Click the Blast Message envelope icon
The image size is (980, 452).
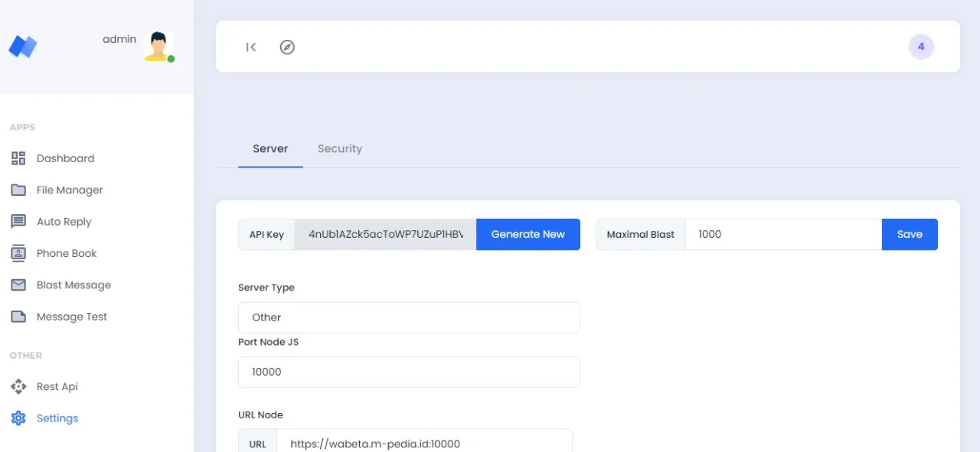[18, 285]
